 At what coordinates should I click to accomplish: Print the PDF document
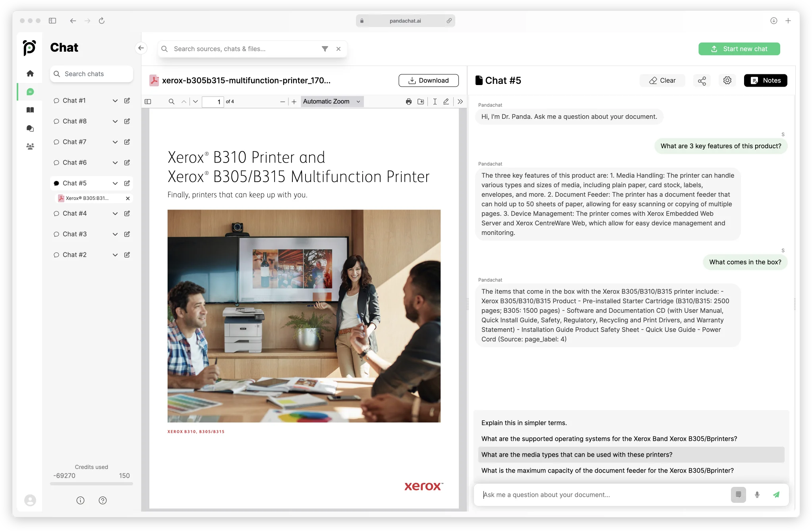click(409, 102)
